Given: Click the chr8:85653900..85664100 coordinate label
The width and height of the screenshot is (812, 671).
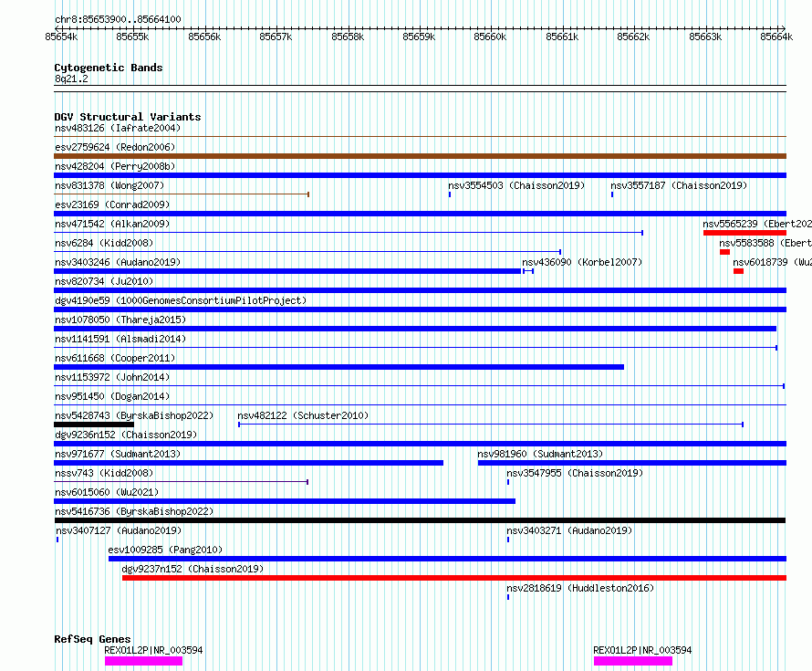Looking at the screenshot, I should click(118, 19).
